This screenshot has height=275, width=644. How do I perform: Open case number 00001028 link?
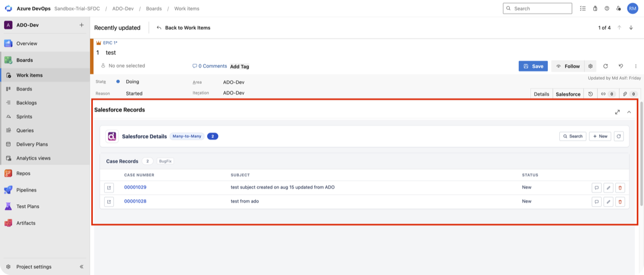tap(135, 201)
